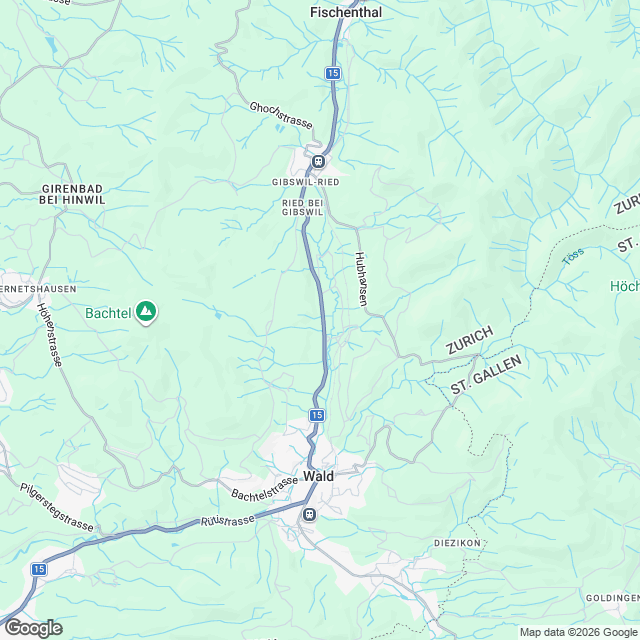Click the route 15 shield north of Wald
Image resolution: width=640 pixels, height=640 pixels.
[317, 416]
